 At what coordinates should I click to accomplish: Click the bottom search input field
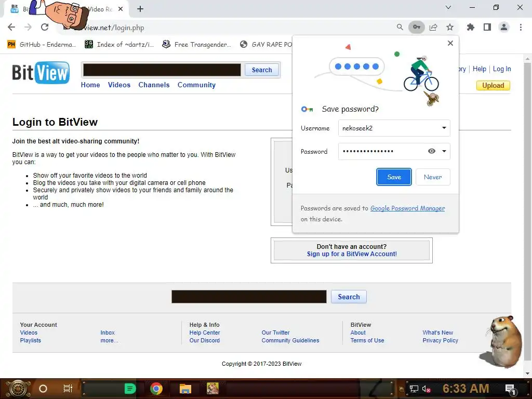pyautogui.click(x=249, y=297)
